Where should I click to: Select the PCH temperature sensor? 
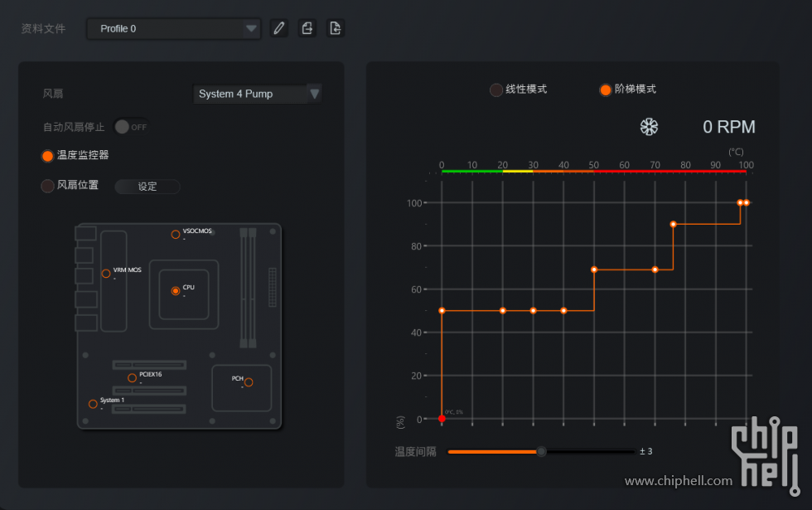[249, 382]
